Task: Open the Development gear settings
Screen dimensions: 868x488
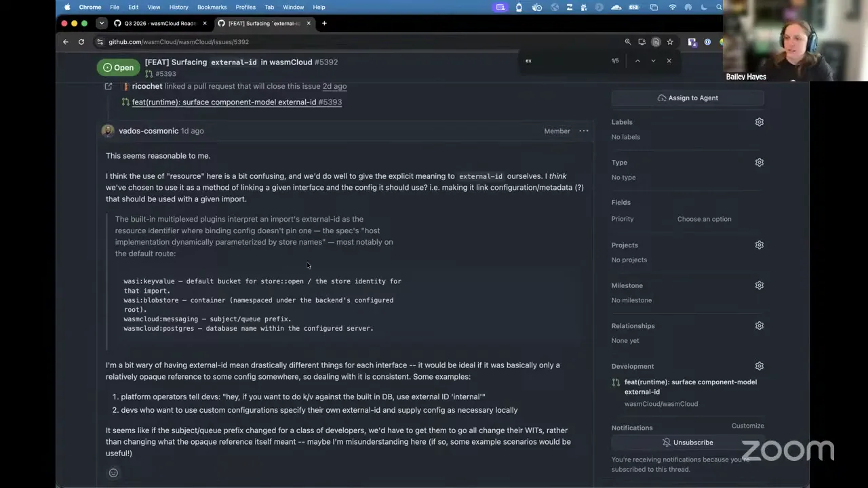Action: tap(759, 366)
